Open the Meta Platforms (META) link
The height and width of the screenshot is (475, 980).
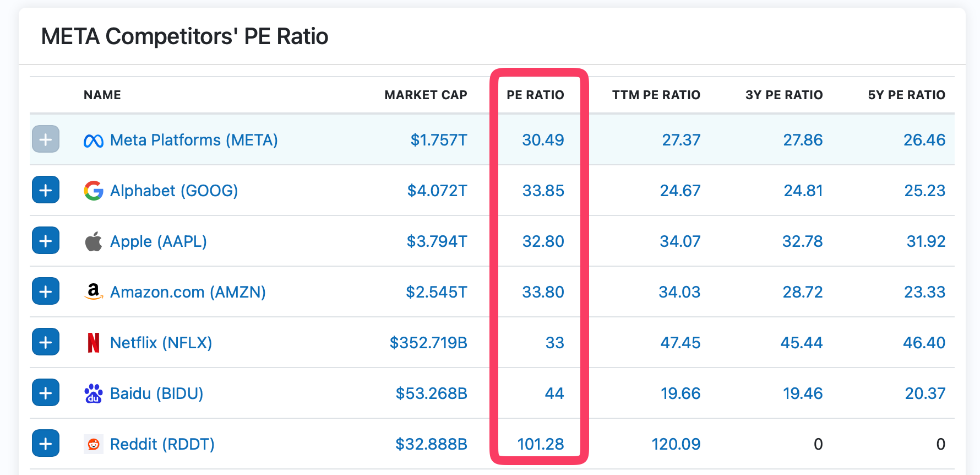(x=194, y=140)
